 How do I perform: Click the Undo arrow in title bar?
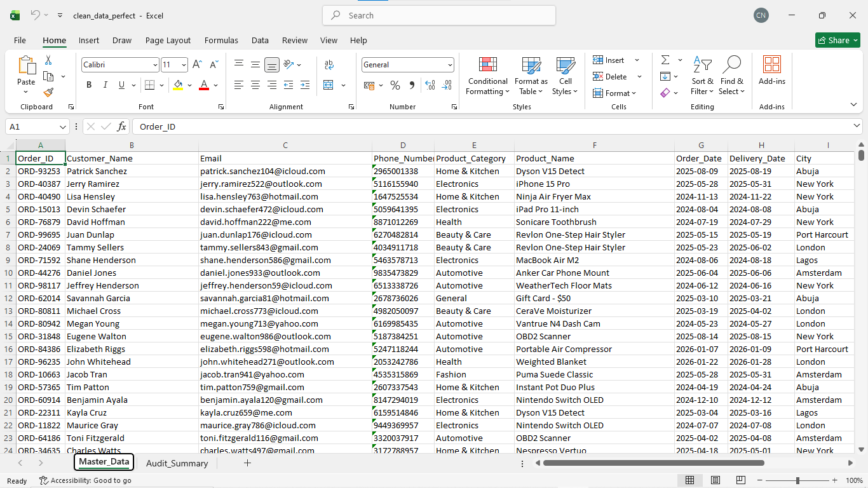tap(36, 15)
